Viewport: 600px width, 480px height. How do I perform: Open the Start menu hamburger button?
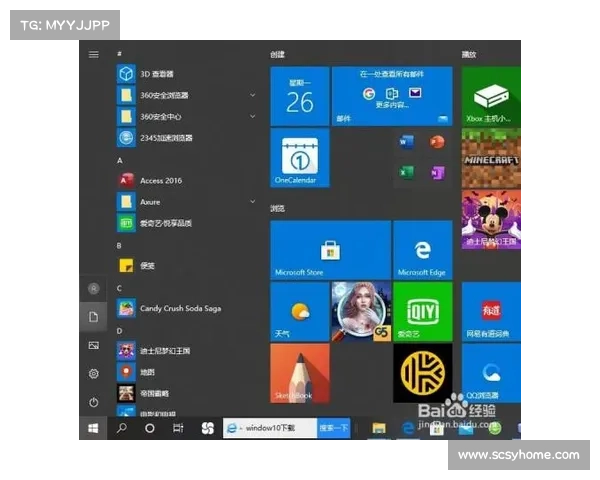(94, 54)
